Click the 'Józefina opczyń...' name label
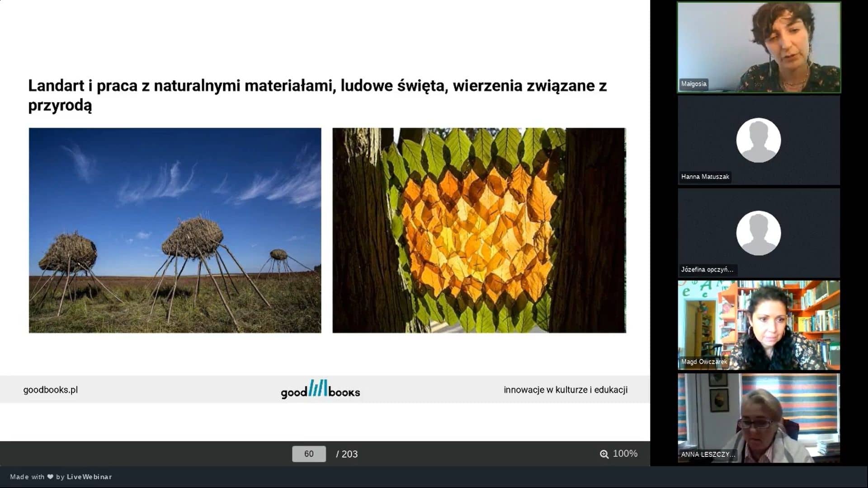This screenshot has width=868, height=488. 707,269
